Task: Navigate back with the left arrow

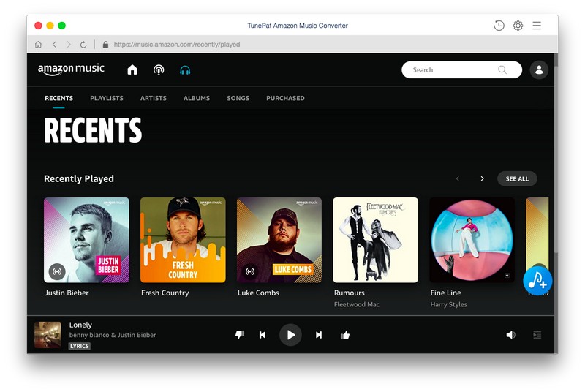Action: 54,45
